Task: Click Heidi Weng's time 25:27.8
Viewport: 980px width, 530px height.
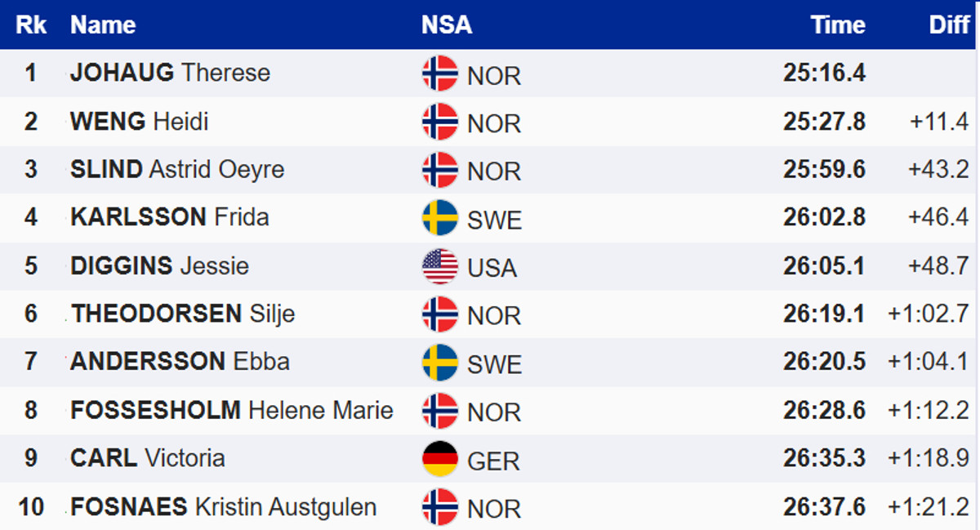Action: 824,122
